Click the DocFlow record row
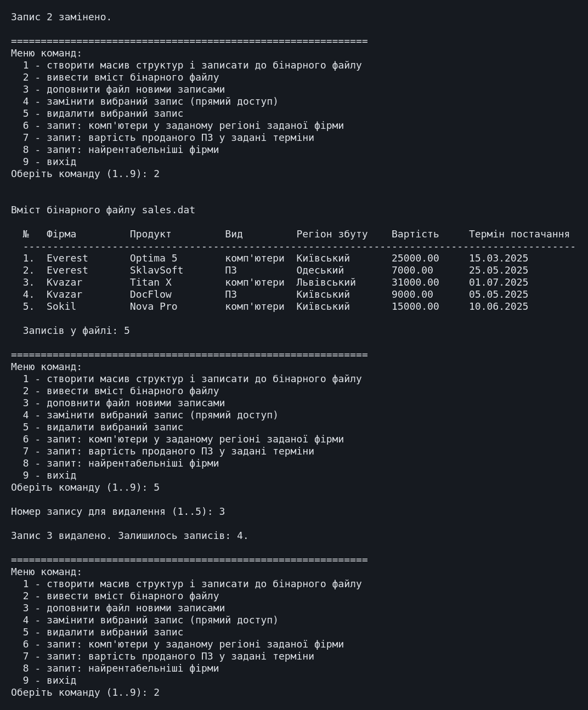 275,294
